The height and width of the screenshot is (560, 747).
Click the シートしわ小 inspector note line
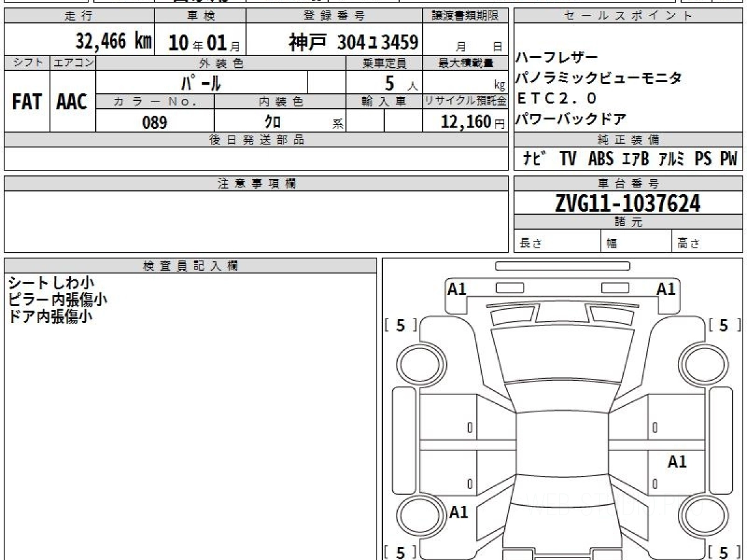point(51,283)
